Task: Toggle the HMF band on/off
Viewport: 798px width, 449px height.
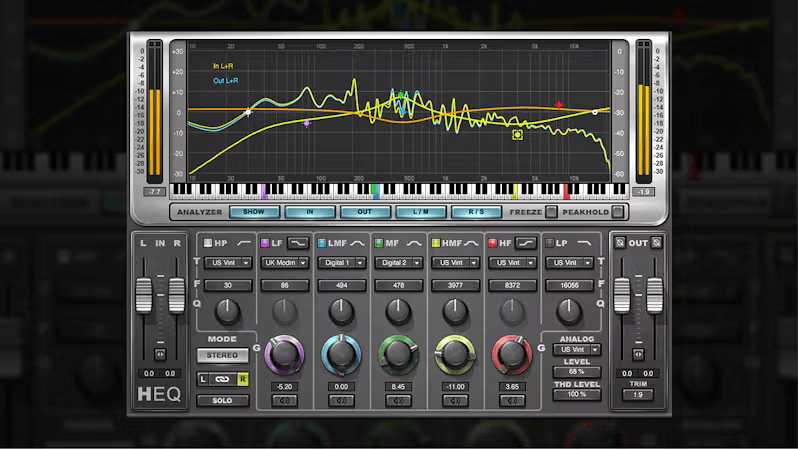Action: (436, 243)
